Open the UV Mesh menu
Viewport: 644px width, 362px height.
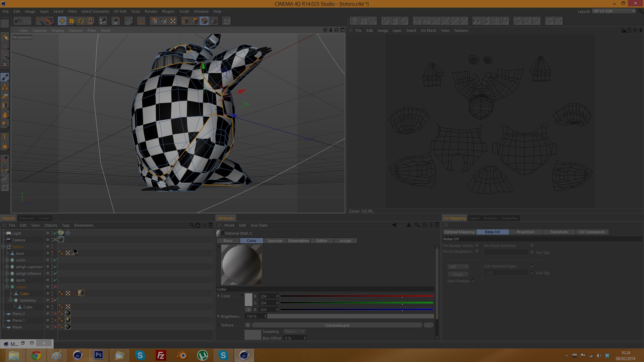428,31
